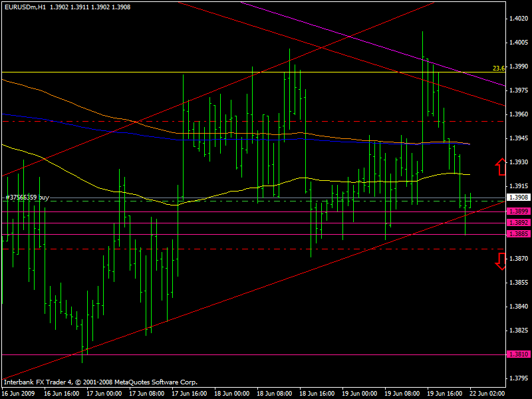Select the 1.3885 pink price label
Image resolution: width=532 pixels, height=399 pixels.
tap(517, 234)
